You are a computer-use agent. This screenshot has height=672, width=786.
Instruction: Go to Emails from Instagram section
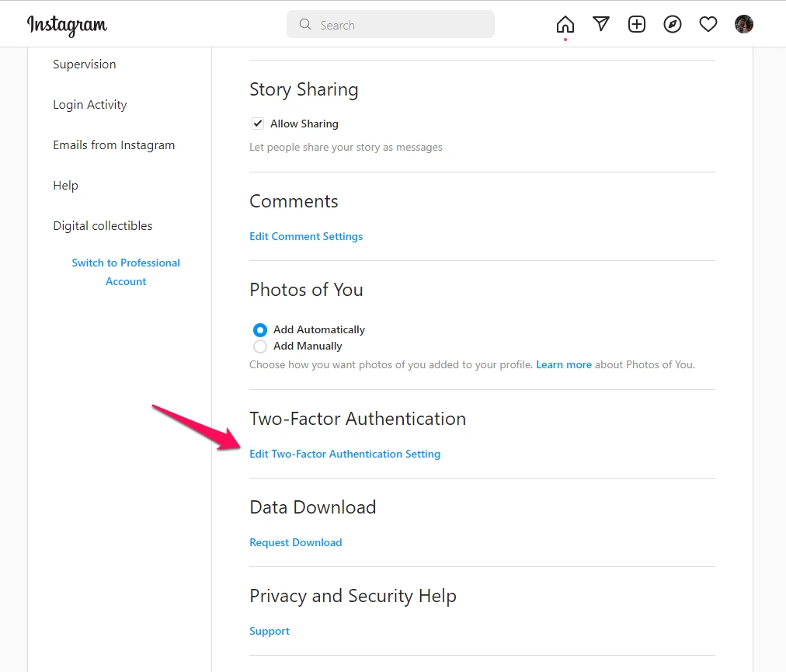[x=114, y=145]
